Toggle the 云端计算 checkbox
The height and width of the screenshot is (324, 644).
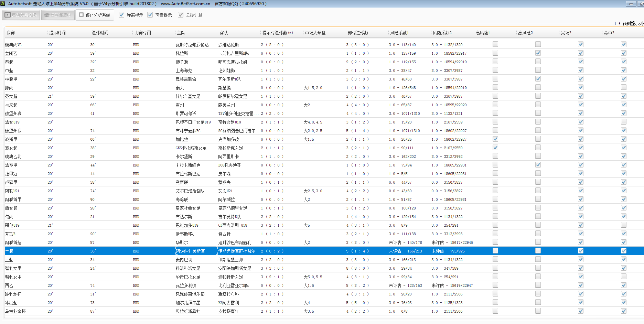181,15
